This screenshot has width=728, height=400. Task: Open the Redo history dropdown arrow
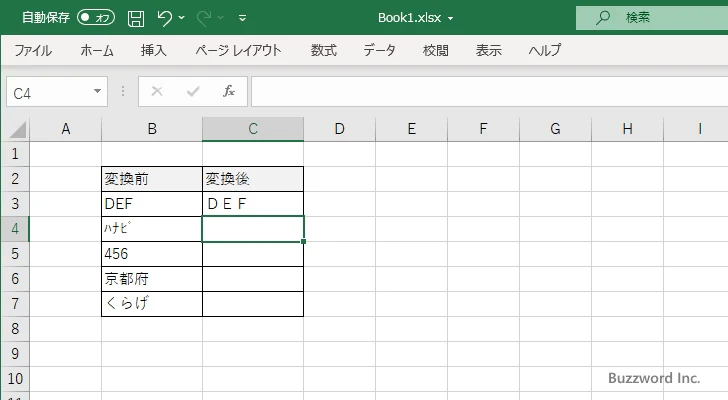point(221,18)
